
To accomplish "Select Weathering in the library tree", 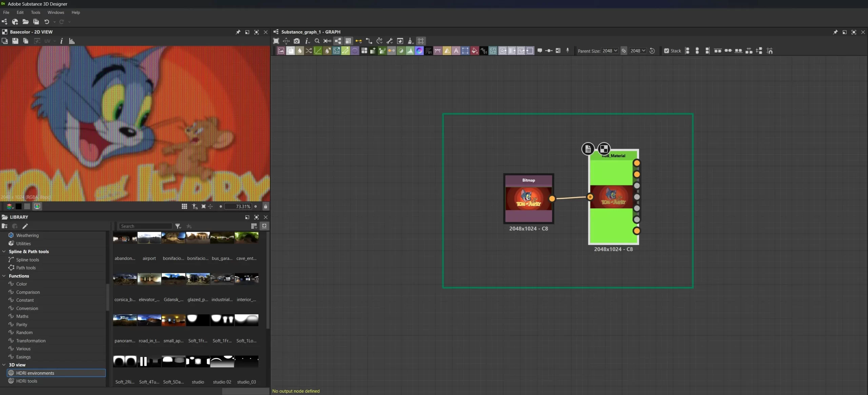I will click(x=27, y=235).
